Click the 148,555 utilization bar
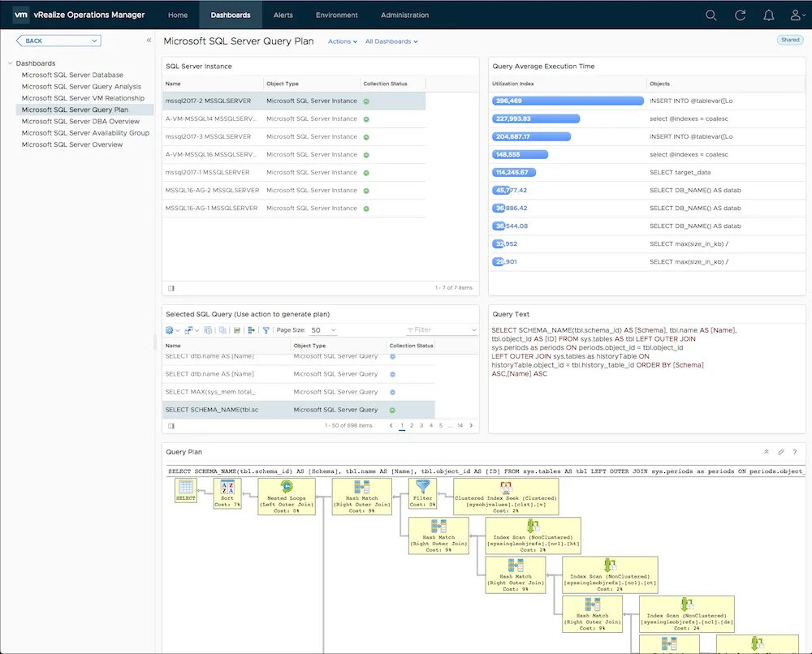The height and width of the screenshot is (654, 812). (x=520, y=154)
